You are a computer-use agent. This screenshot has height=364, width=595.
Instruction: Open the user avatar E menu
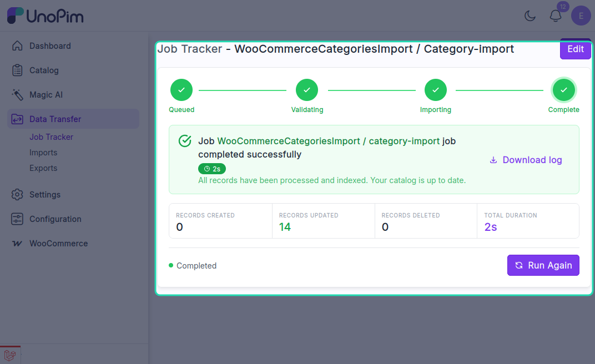(x=581, y=16)
